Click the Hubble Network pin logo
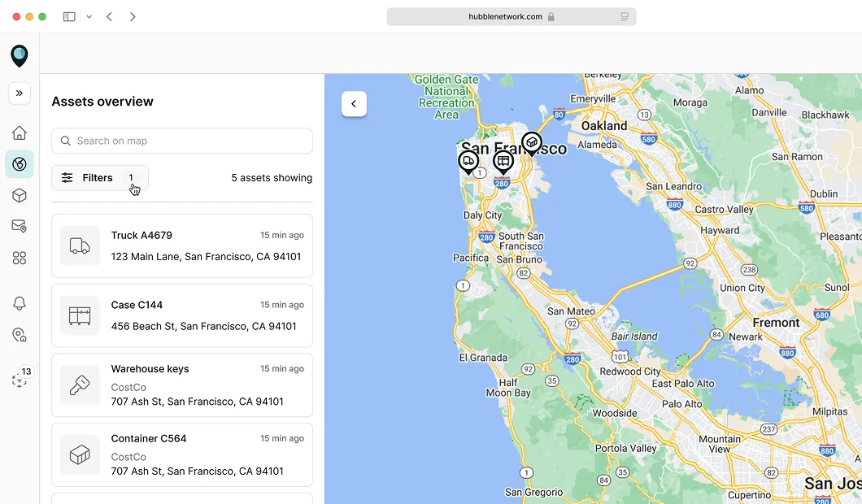The image size is (862, 504). [x=19, y=55]
